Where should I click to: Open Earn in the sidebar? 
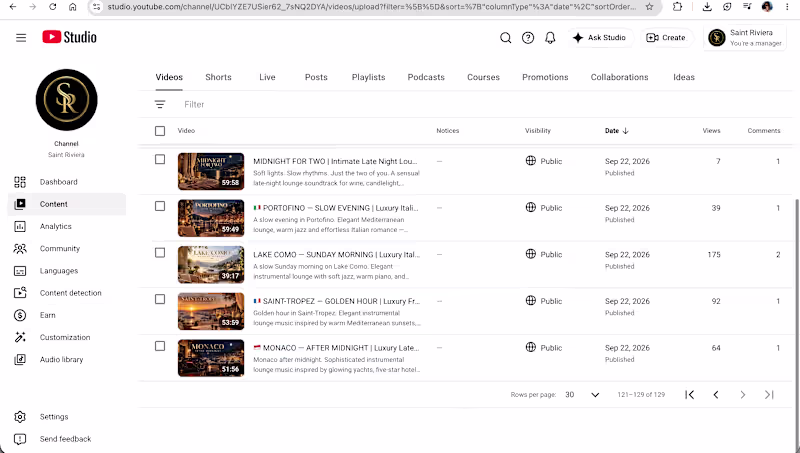66,315
